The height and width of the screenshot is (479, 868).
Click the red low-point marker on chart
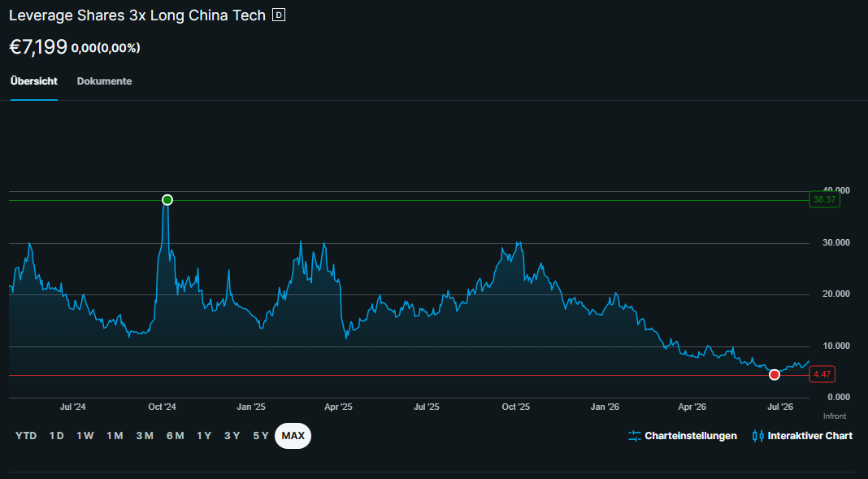[x=775, y=375]
